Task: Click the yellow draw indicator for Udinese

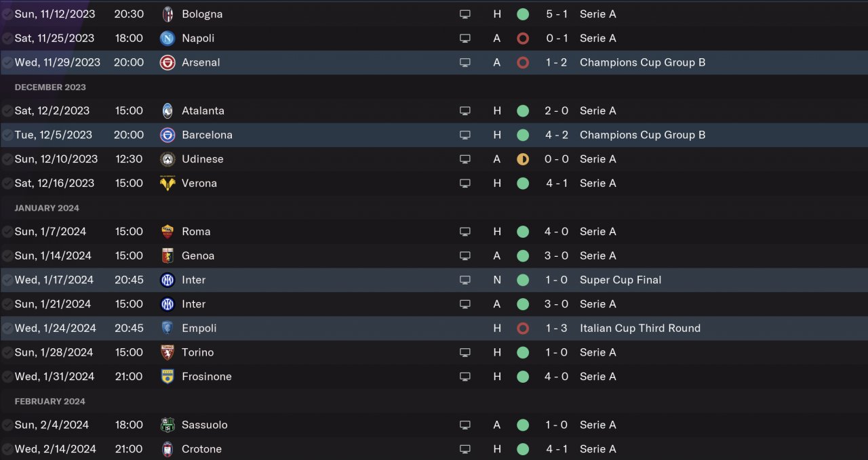Action: pos(523,159)
